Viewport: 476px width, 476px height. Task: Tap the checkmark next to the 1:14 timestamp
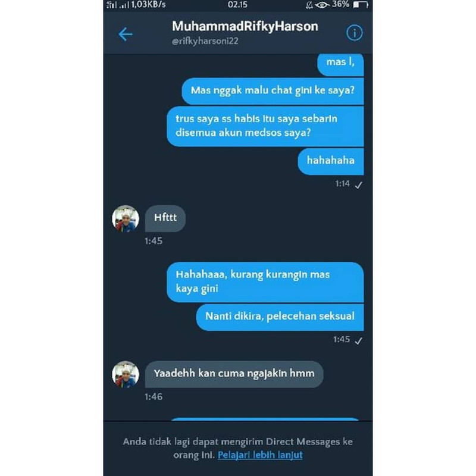[x=359, y=185]
